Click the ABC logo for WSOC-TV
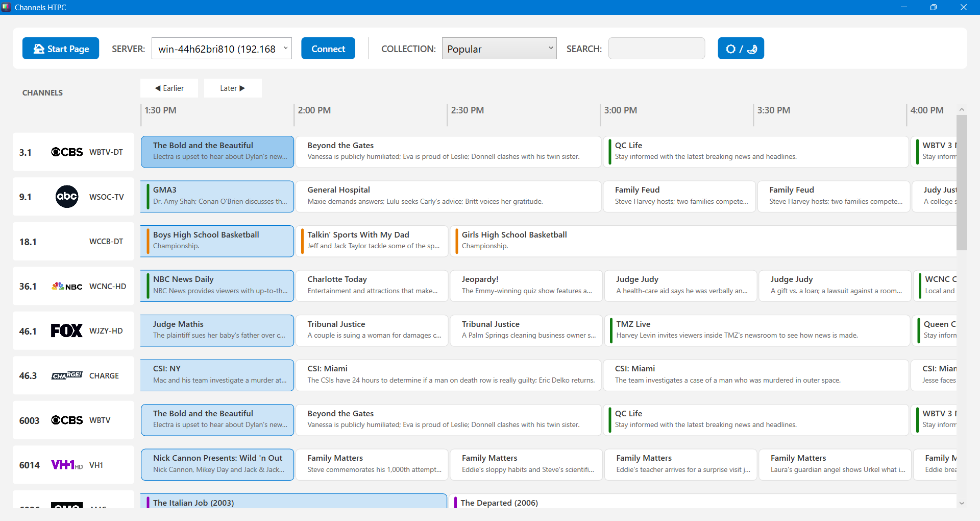The width and height of the screenshot is (980, 521). (x=67, y=197)
